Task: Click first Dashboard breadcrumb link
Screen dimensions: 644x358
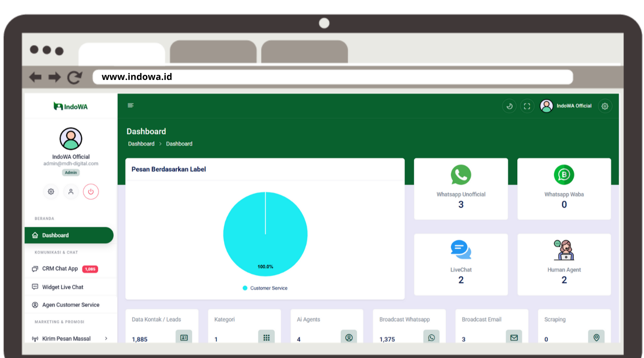Action: click(x=141, y=144)
